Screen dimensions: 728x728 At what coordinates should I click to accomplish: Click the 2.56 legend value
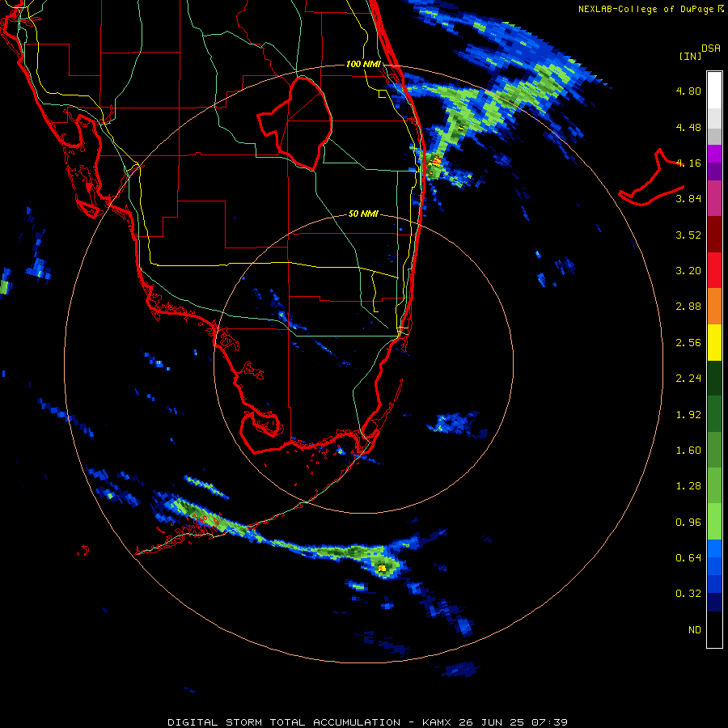click(x=688, y=343)
